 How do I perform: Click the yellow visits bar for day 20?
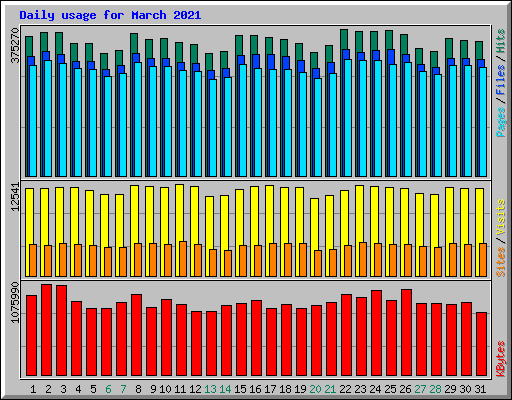coord(313,237)
